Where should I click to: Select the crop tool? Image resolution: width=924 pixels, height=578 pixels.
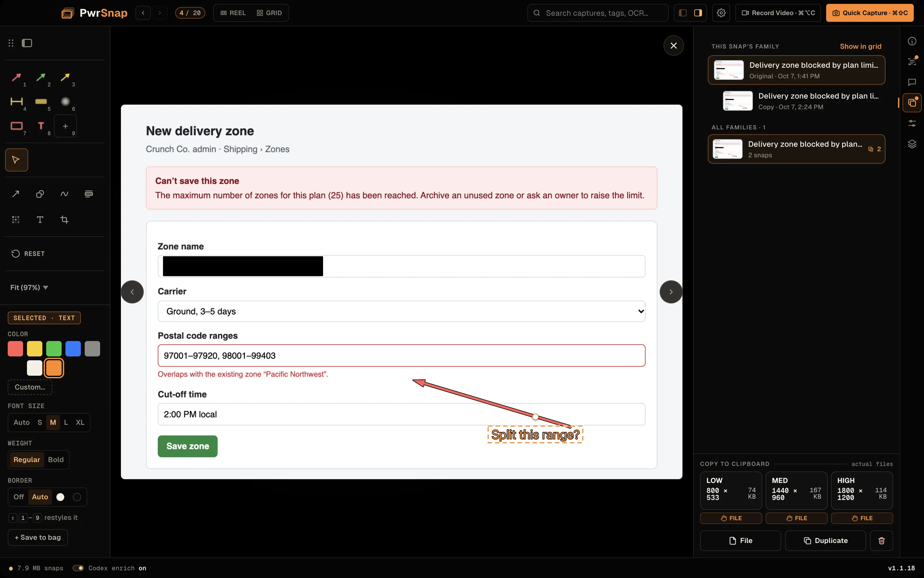point(64,219)
